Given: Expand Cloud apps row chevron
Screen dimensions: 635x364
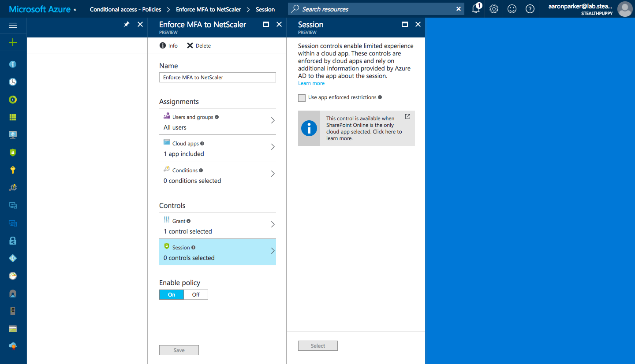Looking at the screenshot, I should pyautogui.click(x=273, y=147).
